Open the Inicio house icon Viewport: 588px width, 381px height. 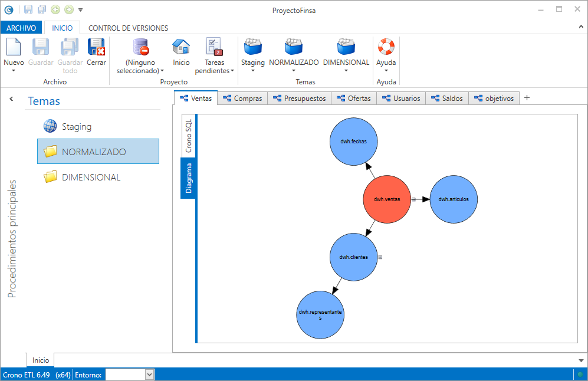point(181,47)
